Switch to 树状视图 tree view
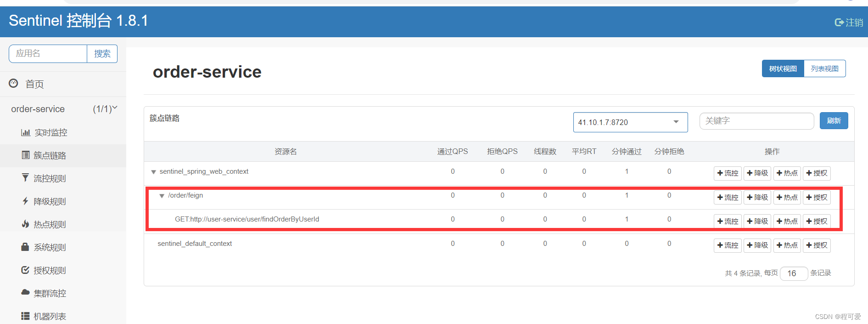The image size is (868, 324). coord(783,68)
